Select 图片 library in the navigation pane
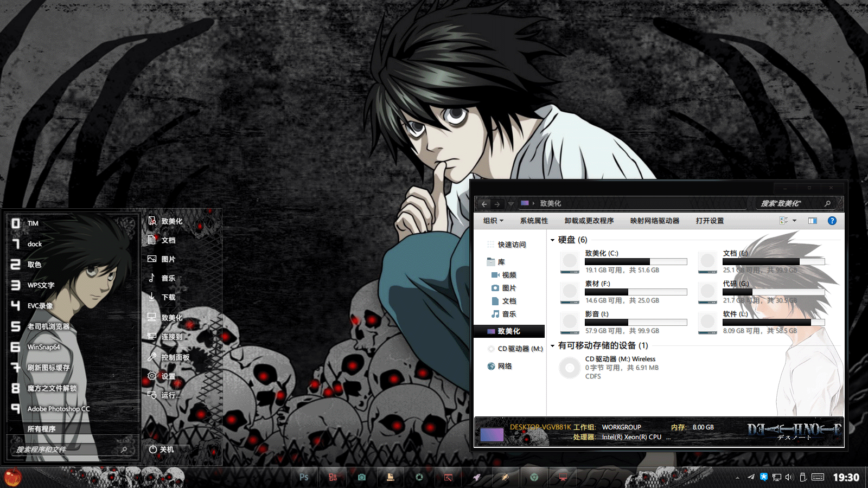This screenshot has height=488, width=868. (x=503, y=288)
